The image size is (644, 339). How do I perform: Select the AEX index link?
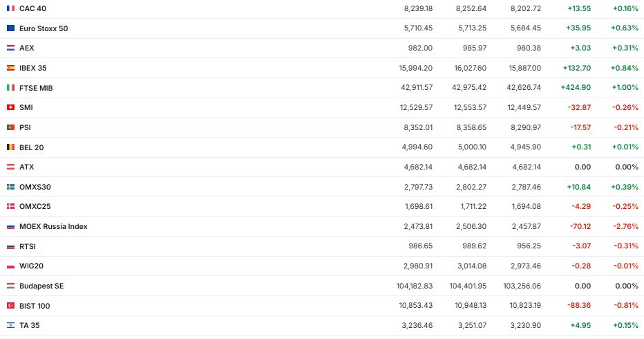(27, 48)
